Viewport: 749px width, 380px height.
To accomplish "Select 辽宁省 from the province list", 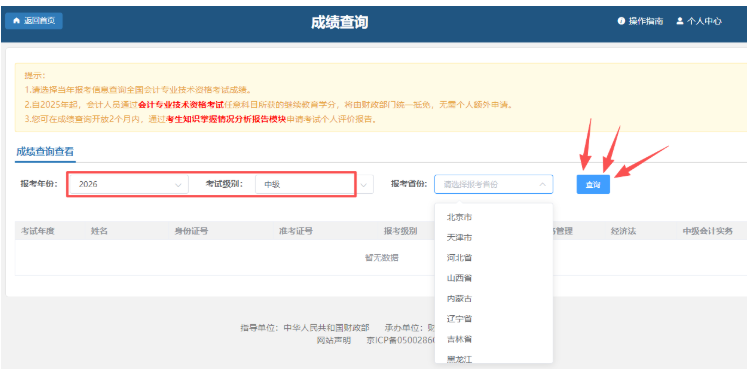I will (493, 318).
